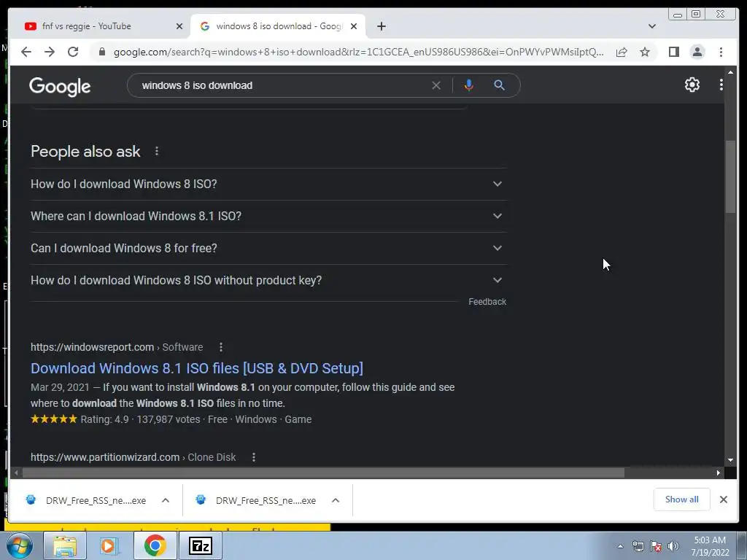This screenshot has height=560, width=747.
Task: Open new tab with plus button
Action: [x=381, y=26]
